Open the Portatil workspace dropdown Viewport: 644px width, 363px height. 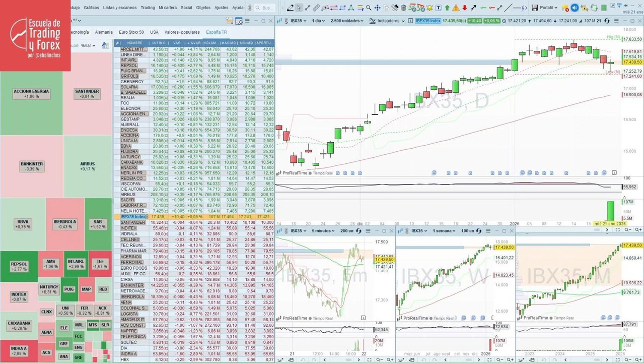pos(548,8)
